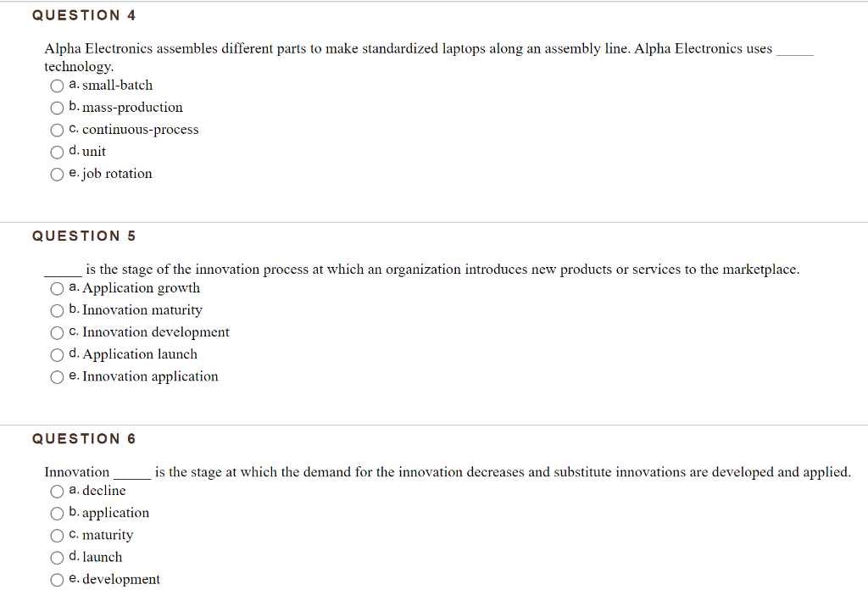Select answer d. Application launch for Question 5
Image resolution: width=868 pixels, height=612 pixels.
pos(56,354)
